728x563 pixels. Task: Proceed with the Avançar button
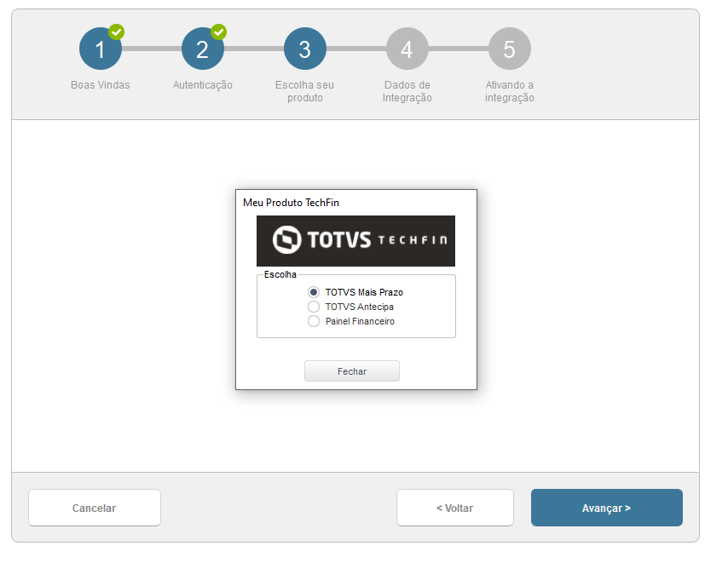607,508
